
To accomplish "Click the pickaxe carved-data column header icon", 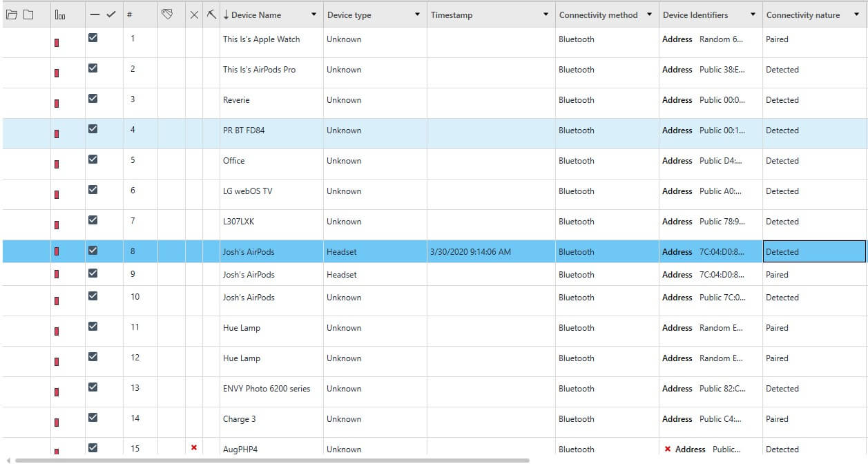I will tap(211, 13).
